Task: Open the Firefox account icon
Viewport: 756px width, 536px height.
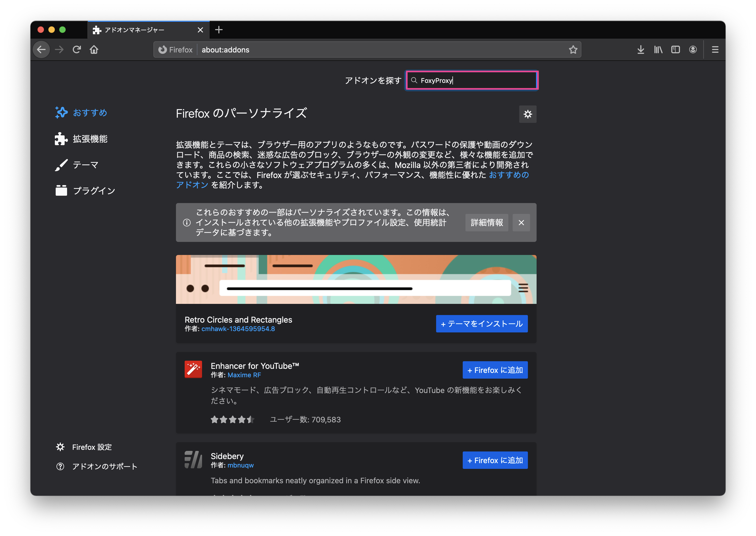Action: 693,49
